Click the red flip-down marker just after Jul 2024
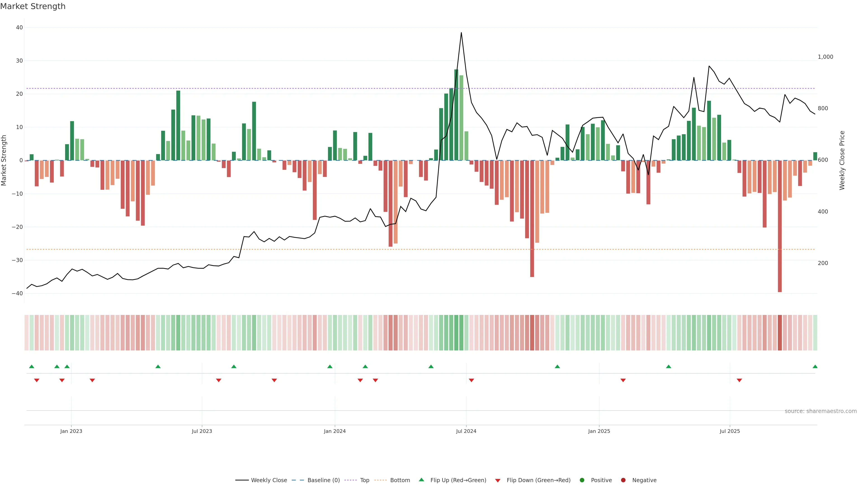The image size is (868, 488). [471, 380]
